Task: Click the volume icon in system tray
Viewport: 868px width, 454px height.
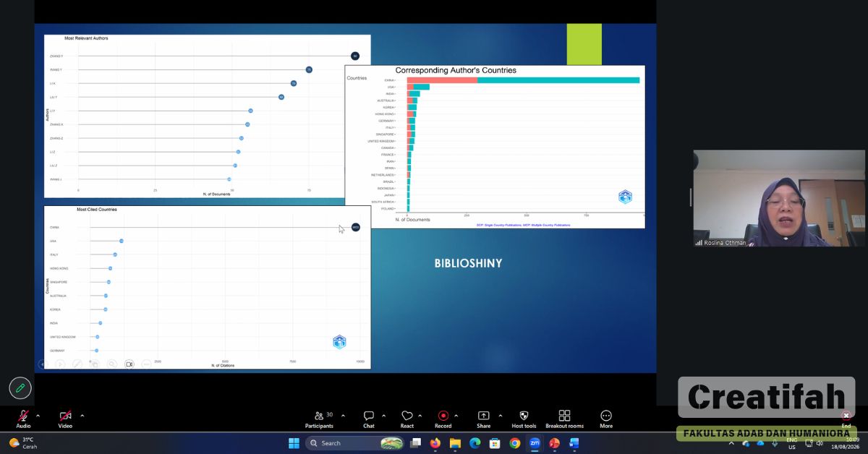Action: point(820,443)
